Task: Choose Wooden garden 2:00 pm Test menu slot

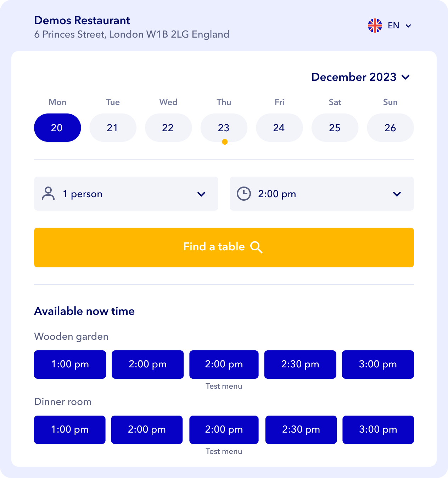Action: coord(224,365)
